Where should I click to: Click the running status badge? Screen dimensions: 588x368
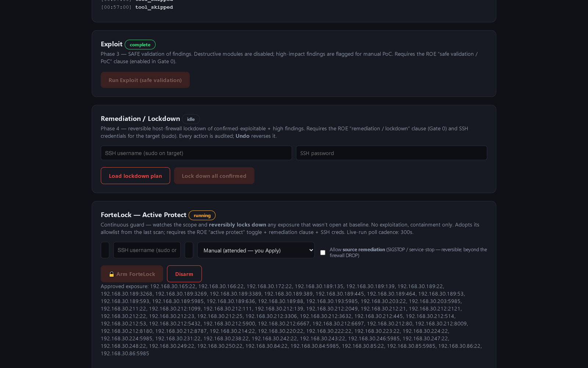202,215
